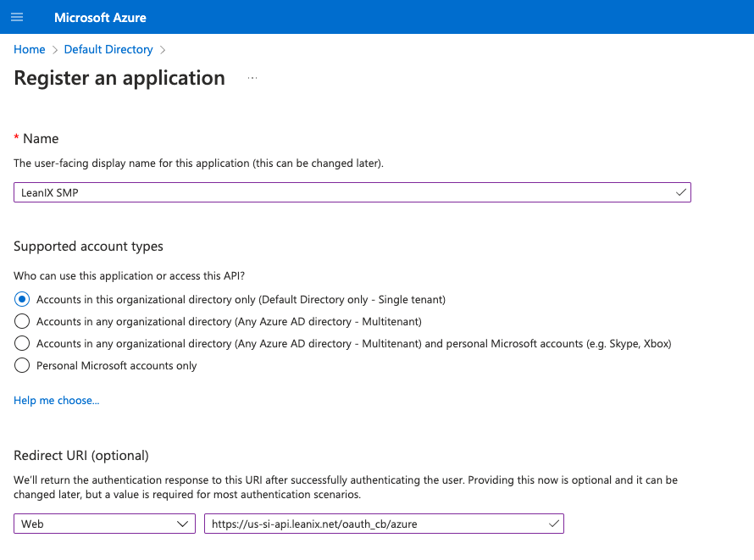Open the Help me choose link
754x560 pixels.
[x=56, y=401]
